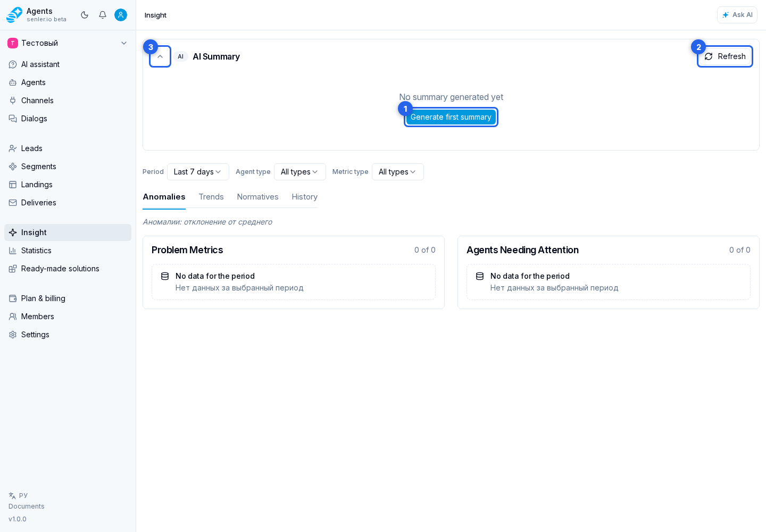Click the AI badge beside AI Summary

point(181,56)
